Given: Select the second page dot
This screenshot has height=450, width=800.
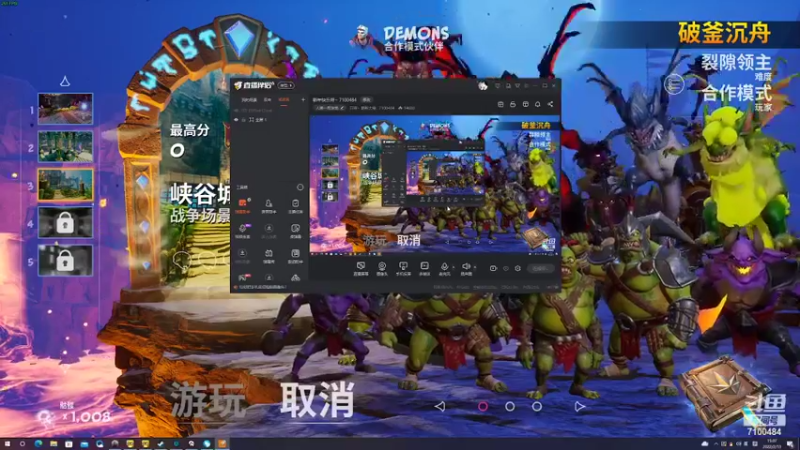Looking at the screenshot, I should [510, 406].
